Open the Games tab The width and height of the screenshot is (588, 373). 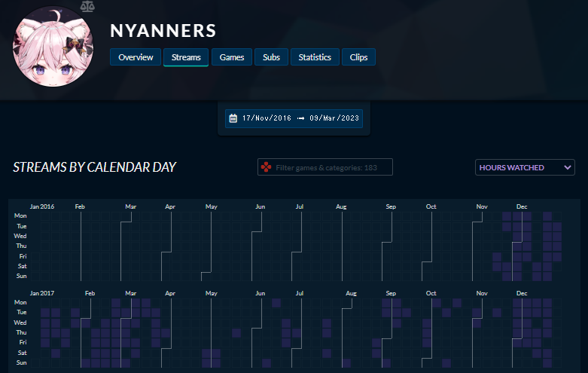pyautogui.click(x=232, y=57)
